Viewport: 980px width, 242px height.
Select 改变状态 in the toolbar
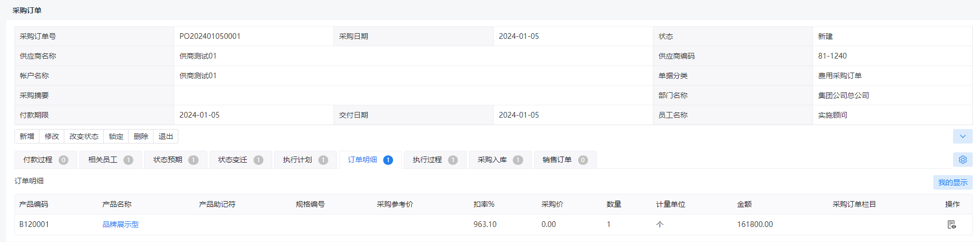[84, 136]
